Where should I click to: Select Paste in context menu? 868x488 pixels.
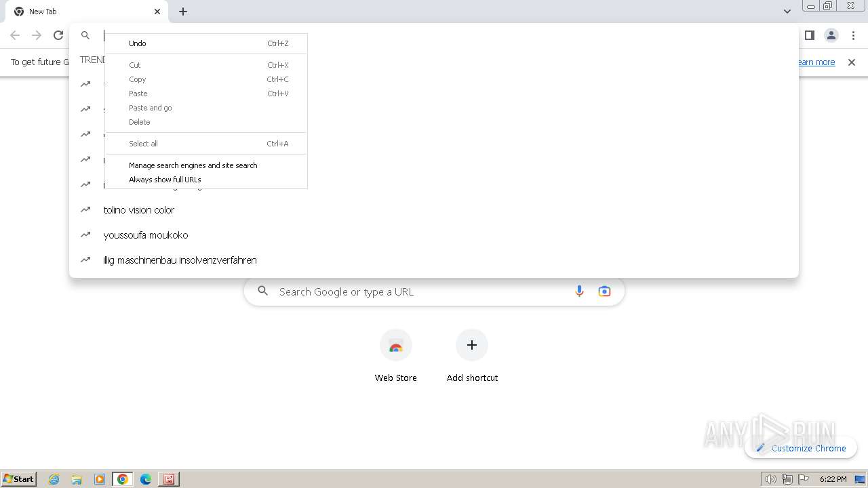(206, 94)
